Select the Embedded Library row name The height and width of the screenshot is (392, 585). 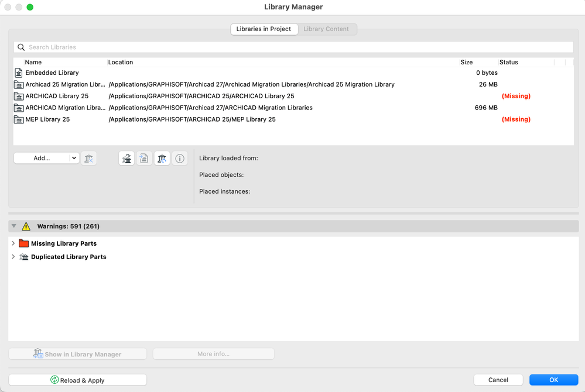click(52, 73)
